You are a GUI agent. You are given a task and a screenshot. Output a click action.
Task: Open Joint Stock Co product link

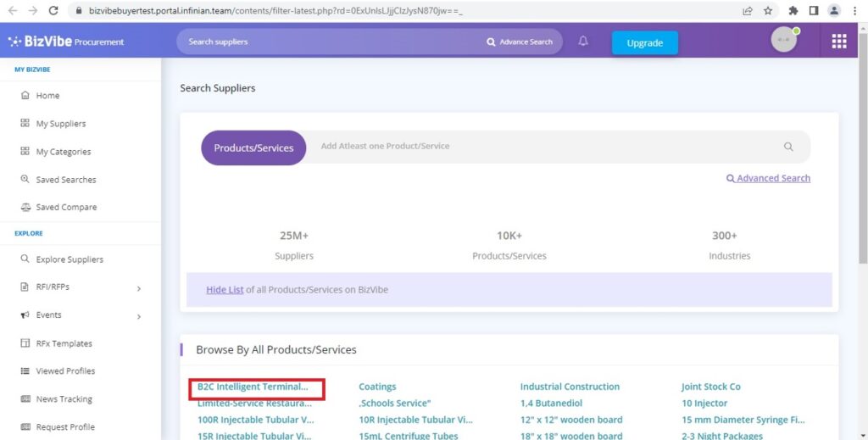[x=711, y=387]
